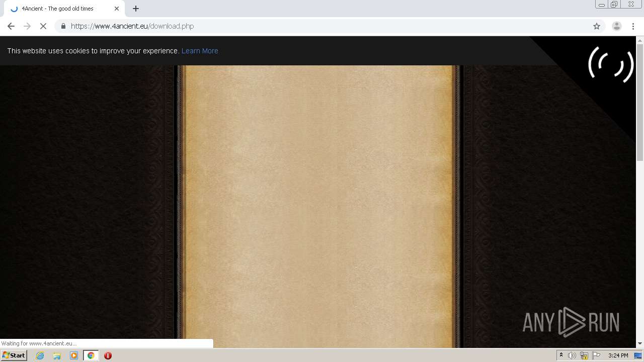The height and width of the screenshot is (362, 644).
Task: Click the taskbar clock showing 3:24 PM
Action: coord(618,355)
